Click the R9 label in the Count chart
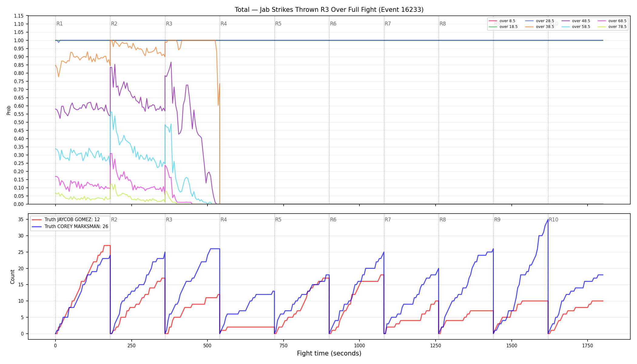This screenshot has height=364, width=637. (x=497, y=220)
